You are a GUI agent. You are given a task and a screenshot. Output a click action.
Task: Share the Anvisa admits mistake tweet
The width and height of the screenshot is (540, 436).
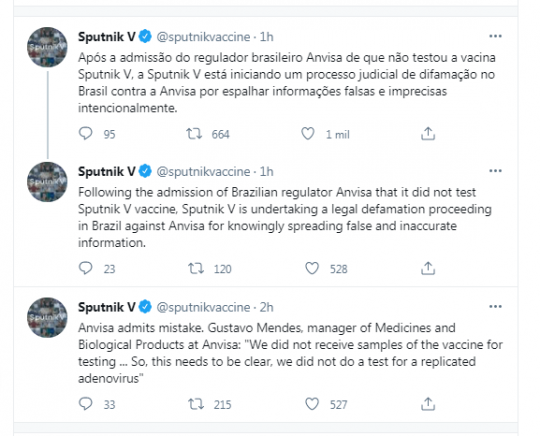(x=428, y=404)
